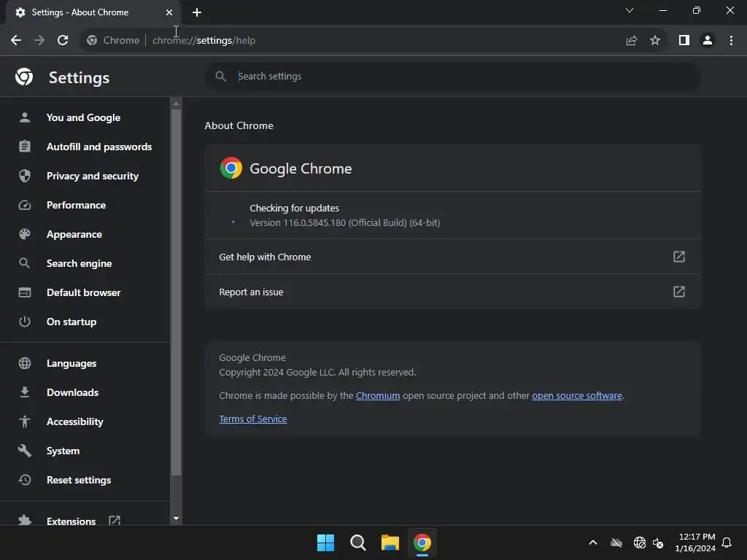Click the Default browser icon

24,292
